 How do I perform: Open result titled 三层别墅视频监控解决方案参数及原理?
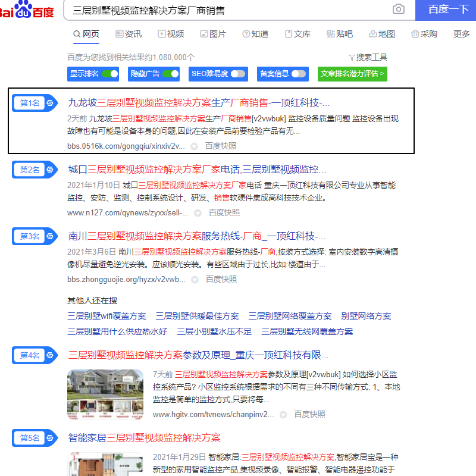click(198, 355)
